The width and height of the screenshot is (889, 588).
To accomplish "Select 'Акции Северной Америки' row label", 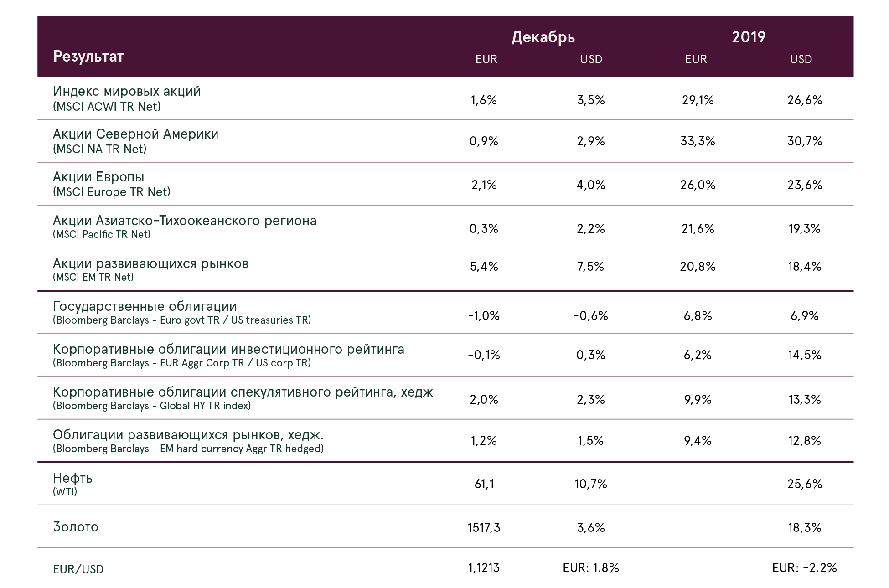I will pos(136,134).
